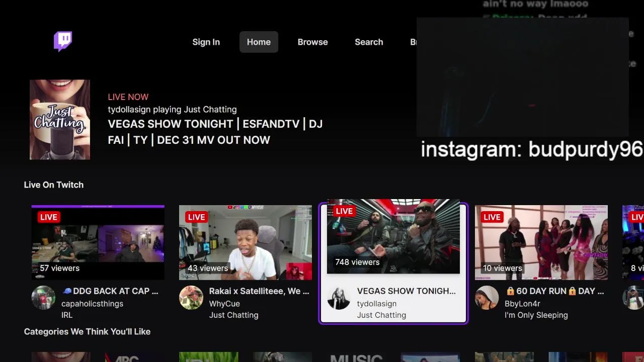Click Categories We Think You'll Like heading
644x362 pixels.
[x=87, y=332]
